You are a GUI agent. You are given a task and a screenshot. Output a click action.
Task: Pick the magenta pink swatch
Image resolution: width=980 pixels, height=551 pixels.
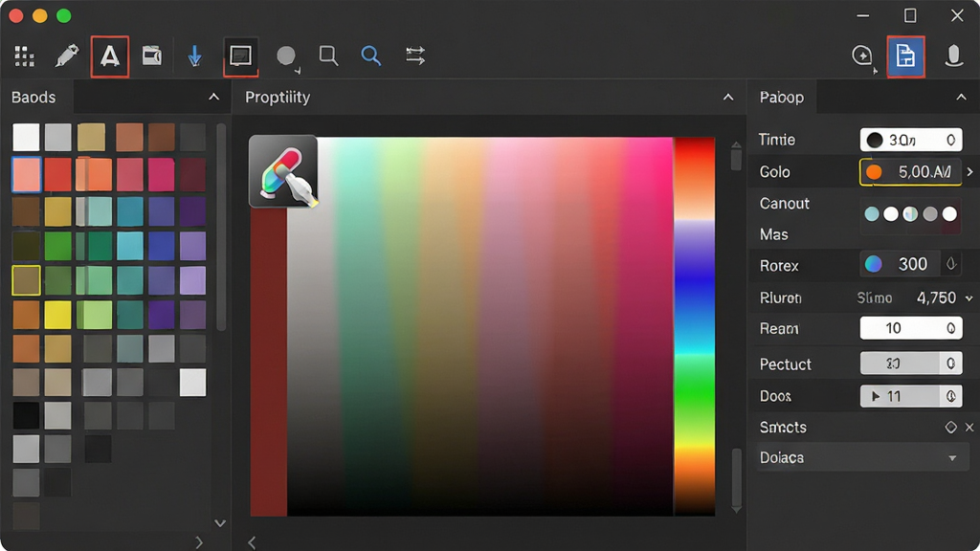[x=161, y=174]
